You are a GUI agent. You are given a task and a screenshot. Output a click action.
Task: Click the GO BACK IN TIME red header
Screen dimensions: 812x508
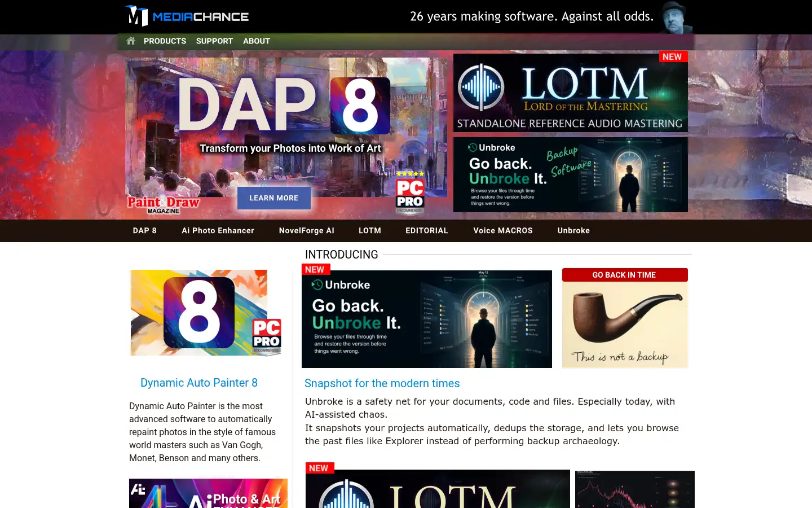click(x=625, y=275)
